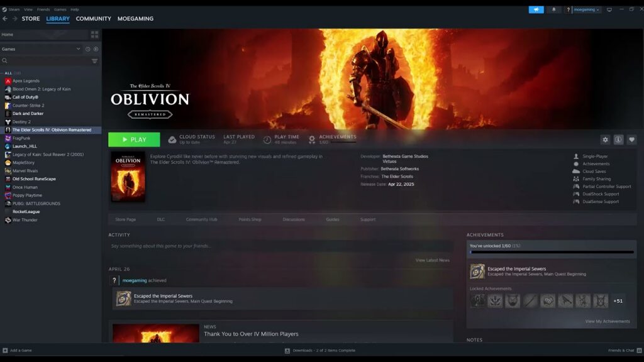
Task: Click the forward navigation arrow
Action: (15, 18)
